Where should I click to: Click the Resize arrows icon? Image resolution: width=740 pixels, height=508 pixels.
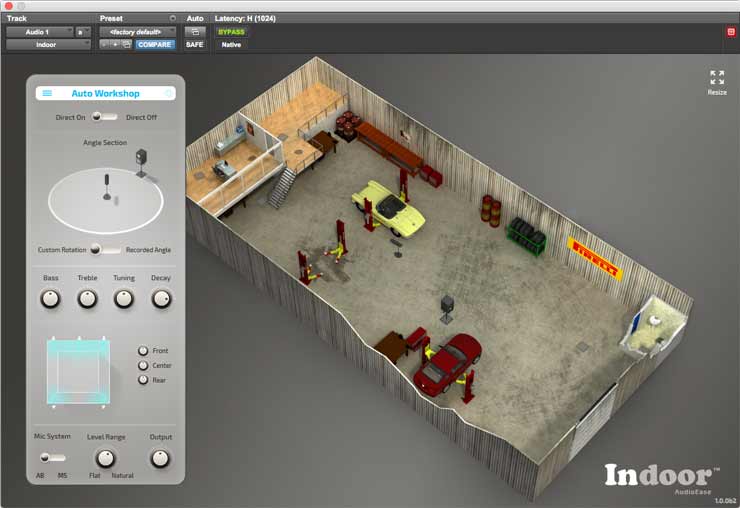coord(717,77)
